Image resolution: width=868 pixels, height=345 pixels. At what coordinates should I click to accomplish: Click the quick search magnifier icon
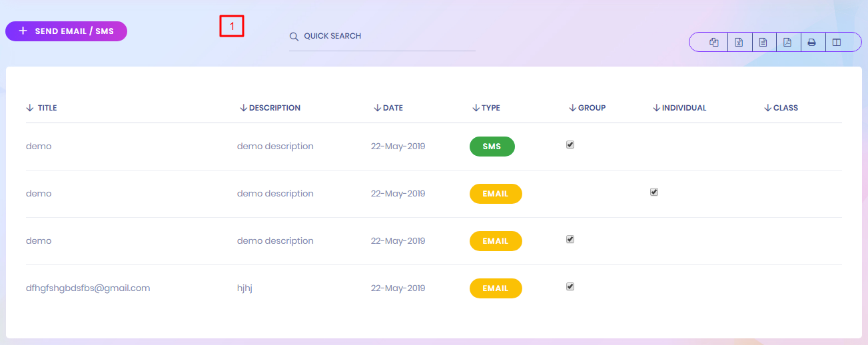[x=294, y=37]
